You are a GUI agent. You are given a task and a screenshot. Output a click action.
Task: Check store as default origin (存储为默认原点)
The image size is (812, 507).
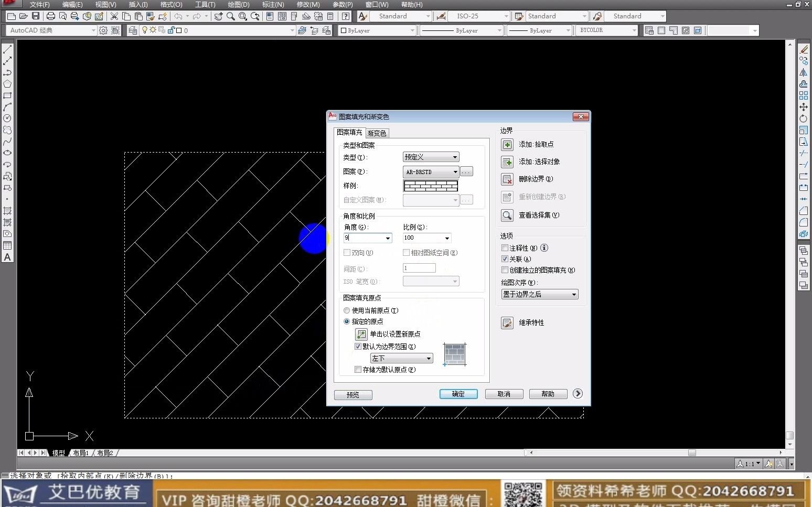tap(358, 370)
